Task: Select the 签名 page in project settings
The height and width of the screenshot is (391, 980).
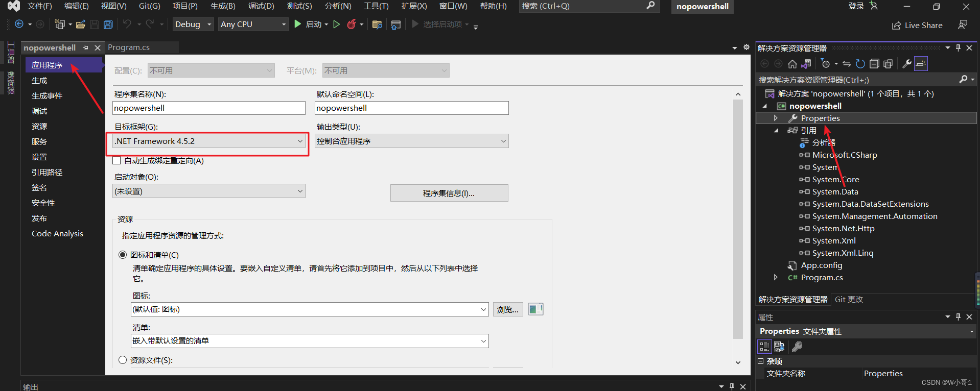Action: [39, 188]
